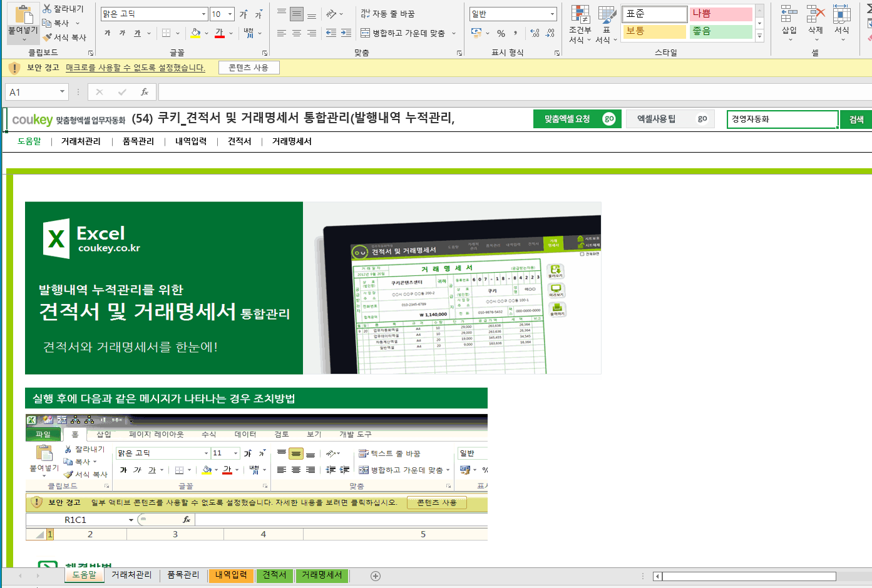Screen dimensions: 872x588
Task: Expand font color dropdown arrow
Action: (231, 33)
